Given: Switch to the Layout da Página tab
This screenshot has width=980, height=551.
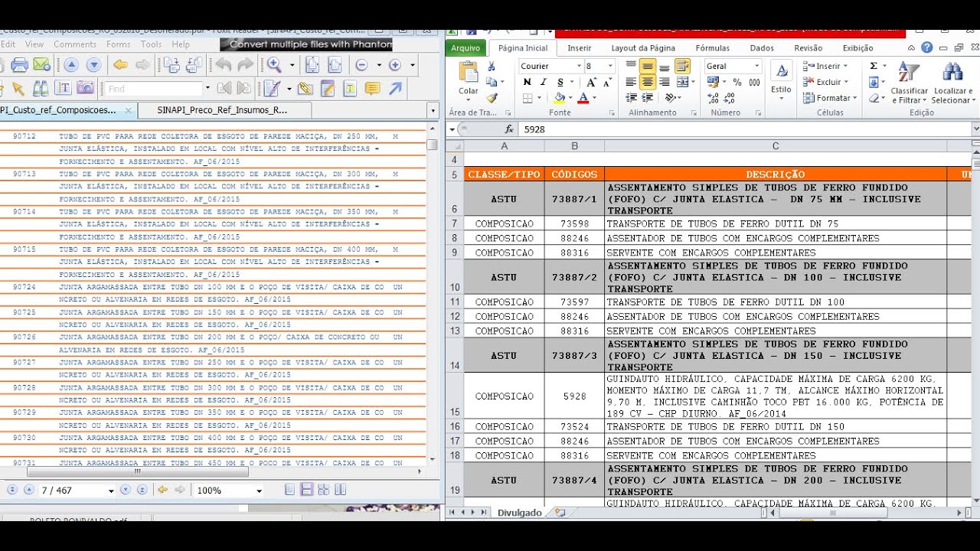Looking at the screenshot, I should pyautogui.click(x=643, y=48).
